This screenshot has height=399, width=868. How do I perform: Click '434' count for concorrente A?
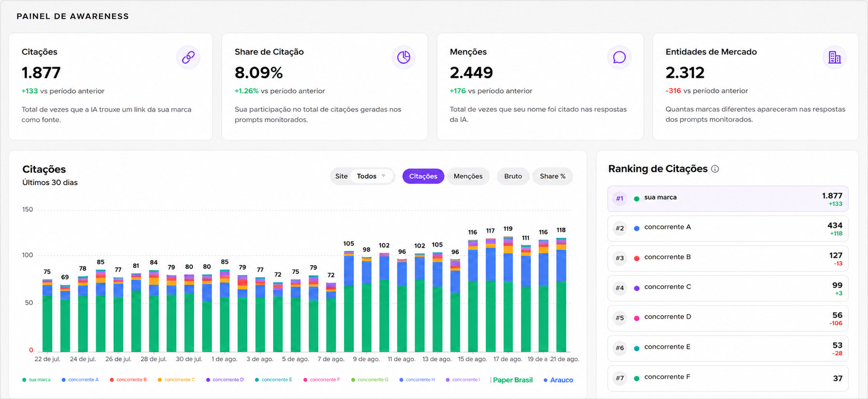(835, 226)
